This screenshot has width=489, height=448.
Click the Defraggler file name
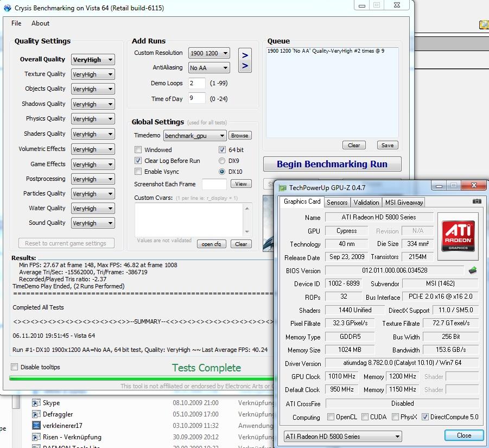58,414
